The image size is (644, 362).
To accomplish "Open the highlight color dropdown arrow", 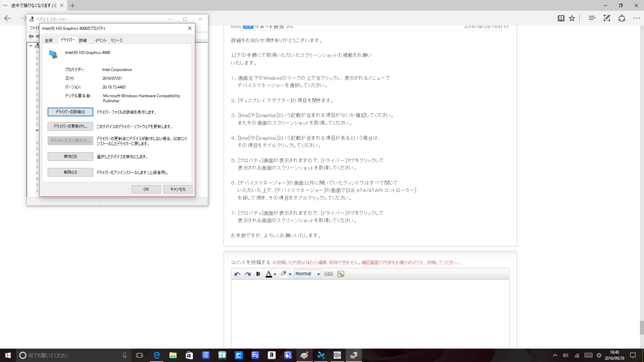I will pyautogui.click(x=290, y=275).
